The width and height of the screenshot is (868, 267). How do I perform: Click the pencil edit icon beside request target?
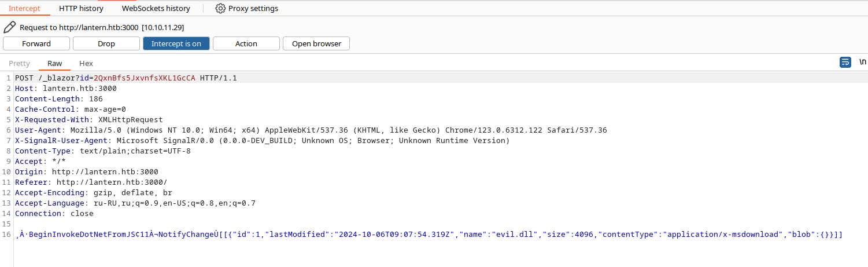click(x=9, y=27)
